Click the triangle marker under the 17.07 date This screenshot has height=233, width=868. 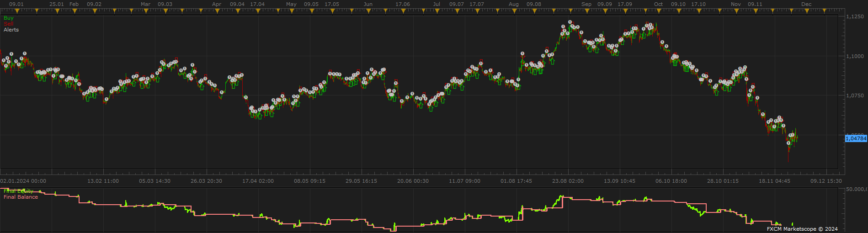(x=477, y=11)
